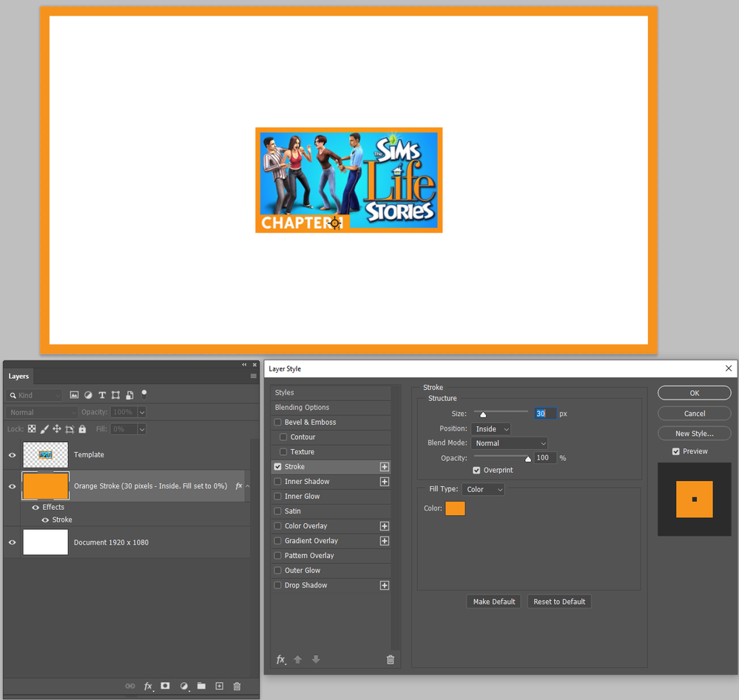Create a new group folder
This screenshot has height=700, width=739.
[x=201, y=686]
